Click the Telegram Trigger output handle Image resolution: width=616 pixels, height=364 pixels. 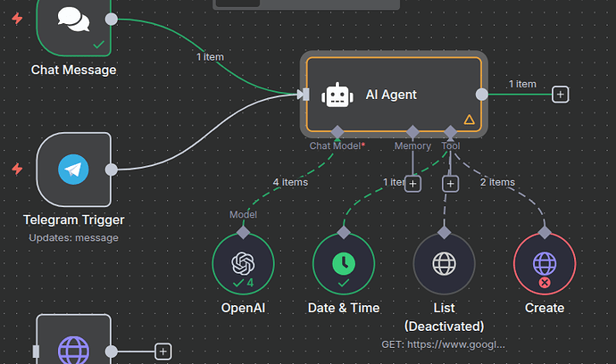(x=112, y=170)
